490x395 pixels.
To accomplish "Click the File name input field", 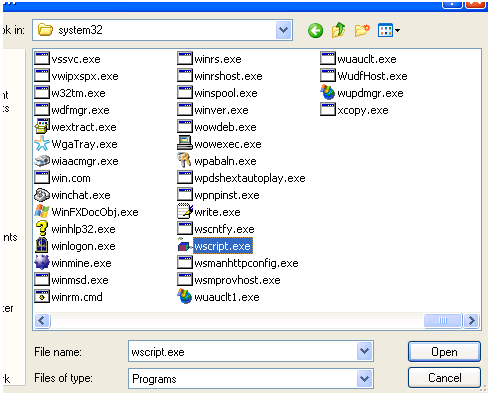I will (243, 351).
